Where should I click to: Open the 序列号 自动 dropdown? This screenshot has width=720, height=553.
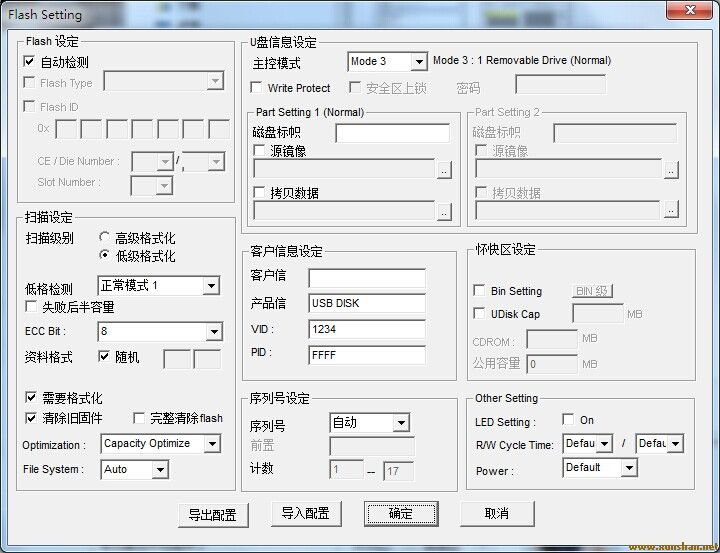click(400, 423)
